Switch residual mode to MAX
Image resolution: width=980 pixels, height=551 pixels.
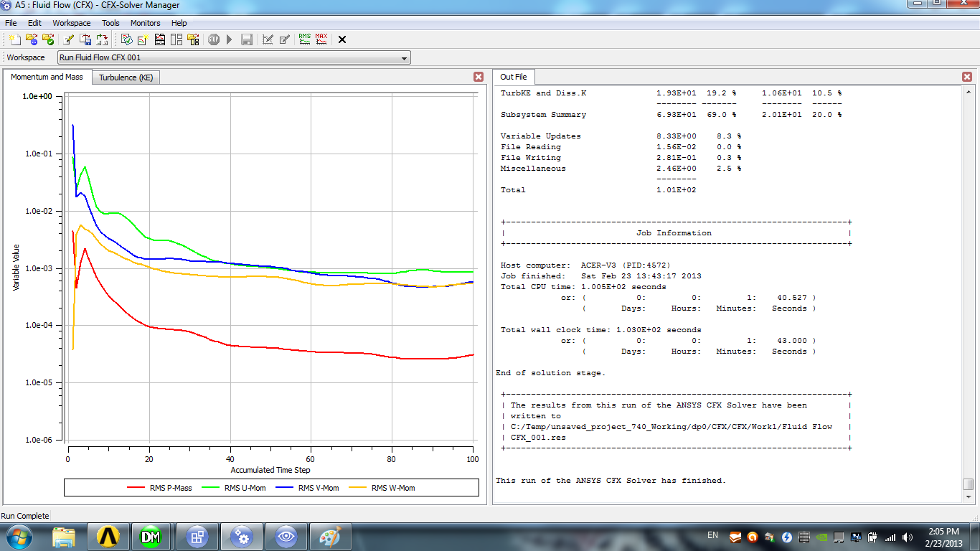pyautogui.click(x=321, y=39)
